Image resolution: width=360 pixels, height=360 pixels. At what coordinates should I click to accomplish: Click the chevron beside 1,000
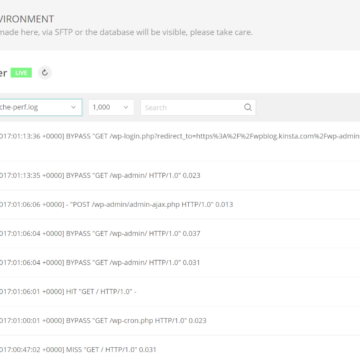click(x=126, y=107)
